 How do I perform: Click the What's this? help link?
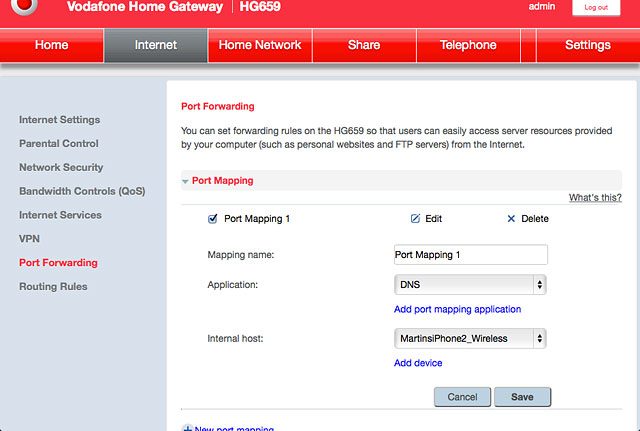point(595,198)
